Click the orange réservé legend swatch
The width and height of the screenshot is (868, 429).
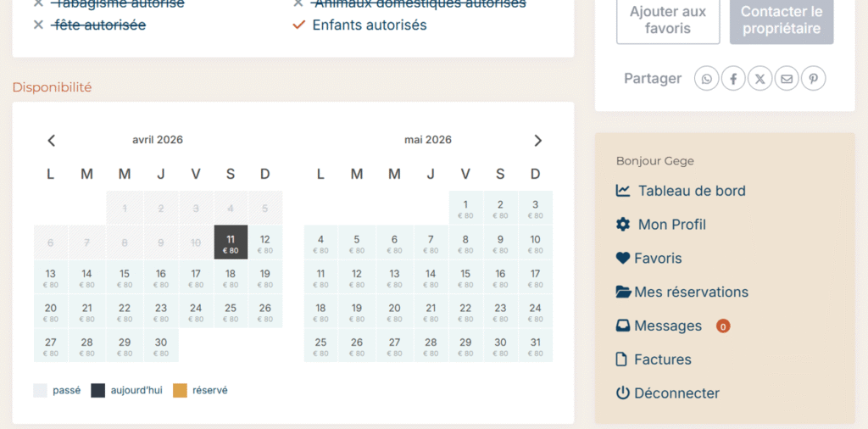tap(180, 391)
